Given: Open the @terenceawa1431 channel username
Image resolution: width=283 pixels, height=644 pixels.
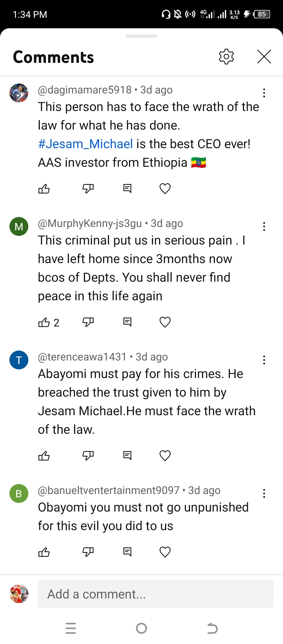Looking at the screenshot, I should 82,357.
